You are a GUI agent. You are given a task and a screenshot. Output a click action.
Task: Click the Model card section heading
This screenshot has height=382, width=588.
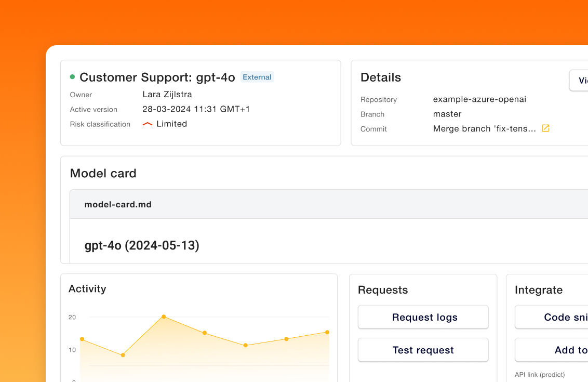(x=103, y=174)
